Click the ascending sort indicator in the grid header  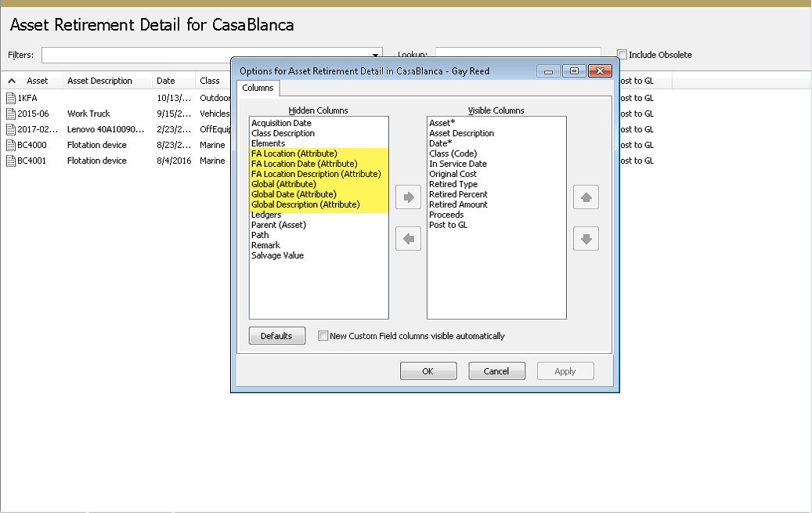point(10,80)
